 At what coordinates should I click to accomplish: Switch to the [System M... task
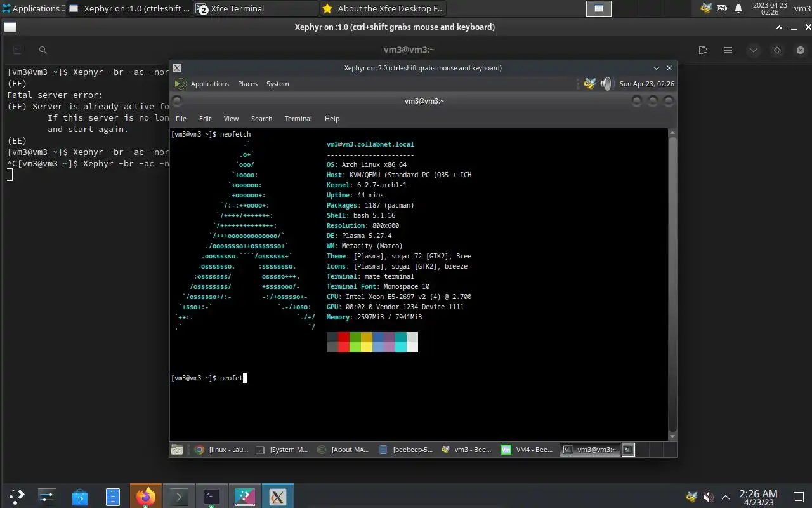[282, 450]
